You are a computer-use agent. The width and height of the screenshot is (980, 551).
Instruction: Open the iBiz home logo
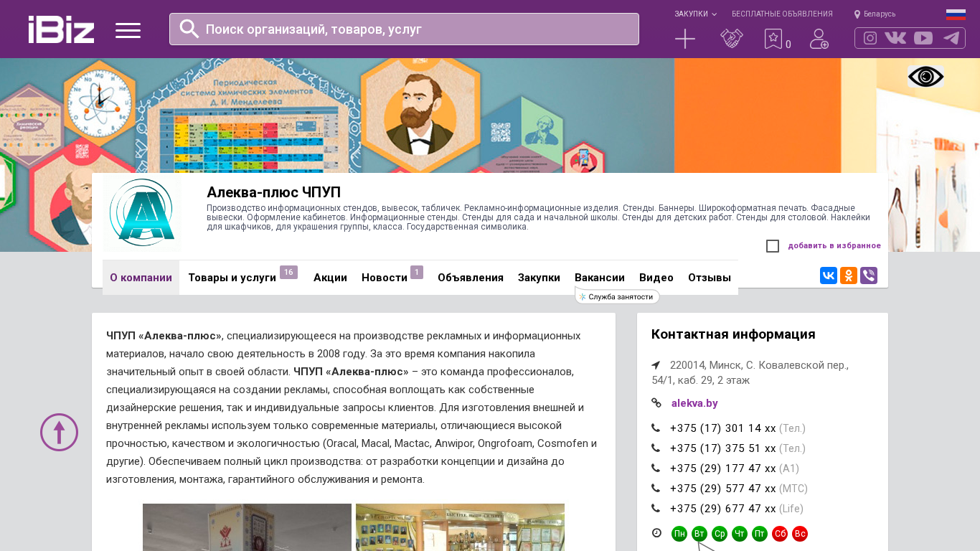click(61, 29)
